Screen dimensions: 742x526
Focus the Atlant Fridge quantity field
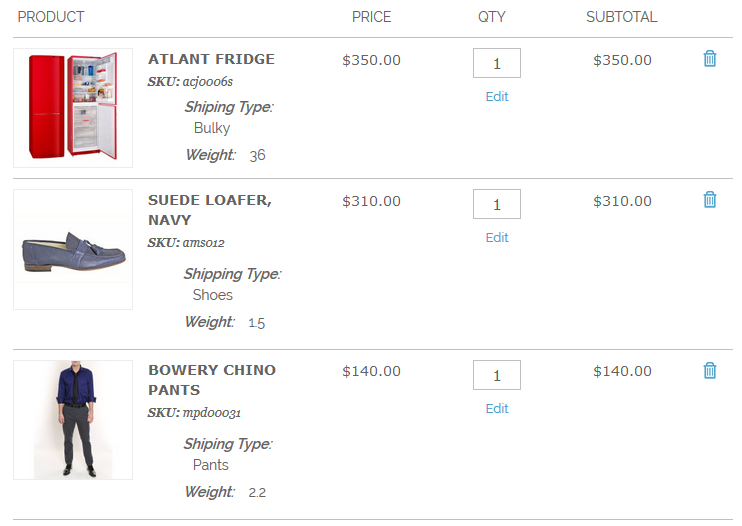point(497,63)
